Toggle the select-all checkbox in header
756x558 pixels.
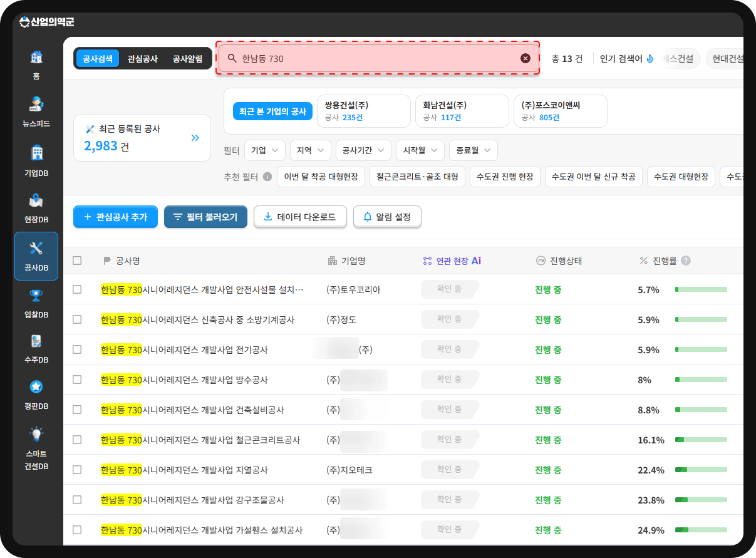point(77,261)
